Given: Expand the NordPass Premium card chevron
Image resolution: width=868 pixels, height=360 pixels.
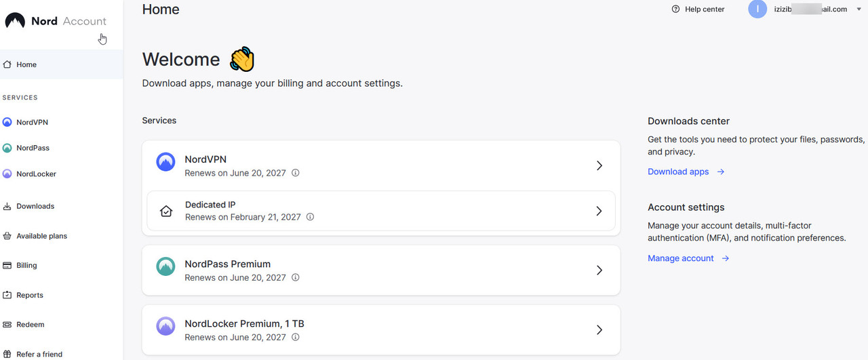Looking at the screenshot, I should (599, 270).
